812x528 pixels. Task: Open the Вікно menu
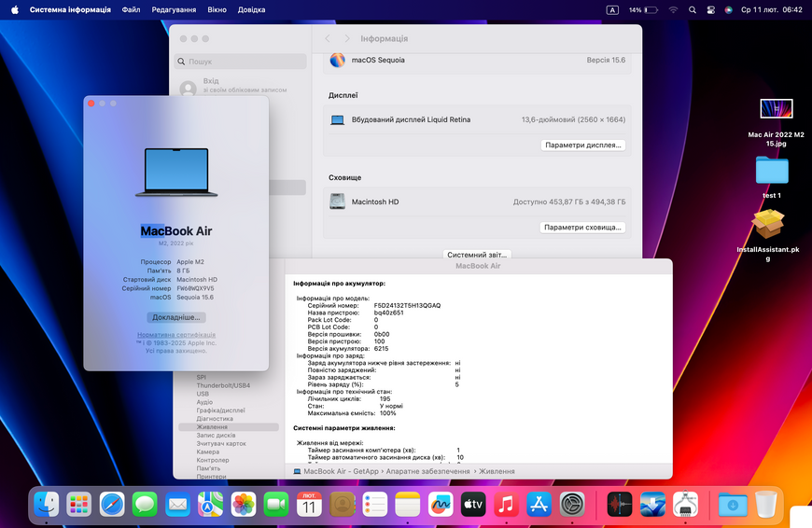click(x=217, y=10)
